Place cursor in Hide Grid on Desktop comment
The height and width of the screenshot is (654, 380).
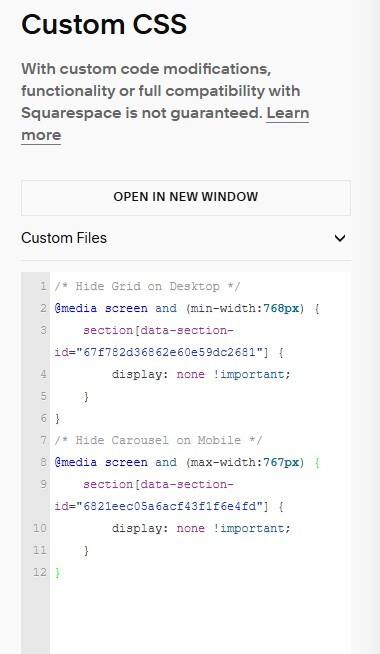click(147, 287)
